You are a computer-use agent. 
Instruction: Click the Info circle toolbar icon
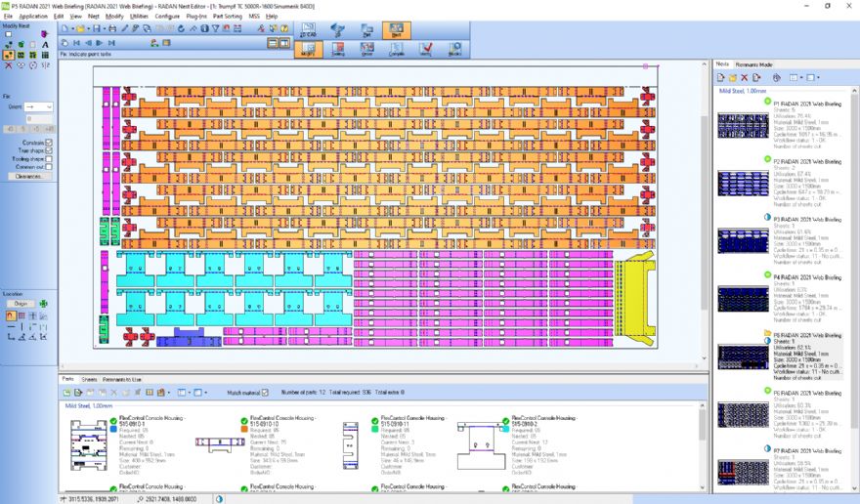pos(204,28)
